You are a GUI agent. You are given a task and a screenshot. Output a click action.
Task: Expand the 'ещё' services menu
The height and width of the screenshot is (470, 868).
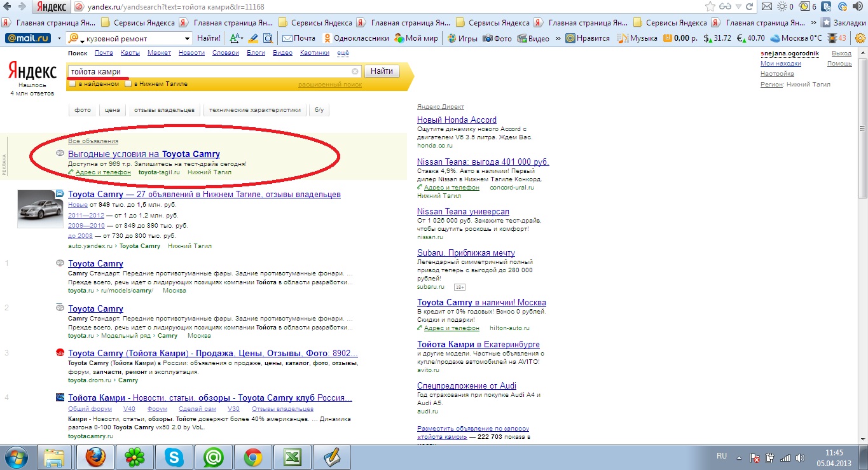pos(342,53)
